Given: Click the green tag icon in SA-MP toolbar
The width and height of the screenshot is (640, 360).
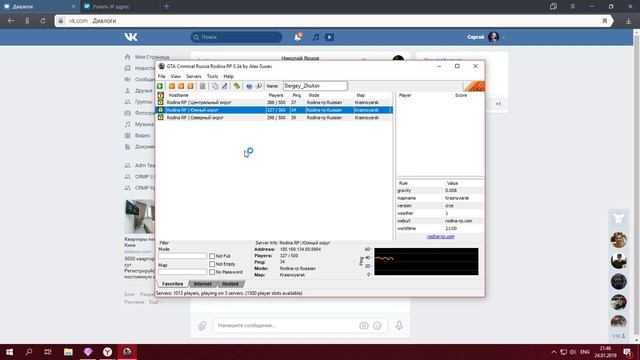Looking at the screenshot, I should pyautogui.click(x=236, y=86).
